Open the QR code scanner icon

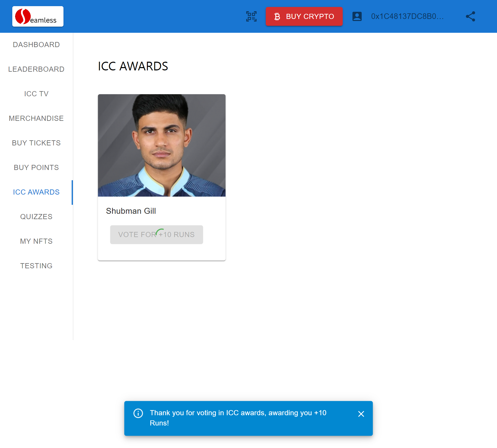[251, 16]
